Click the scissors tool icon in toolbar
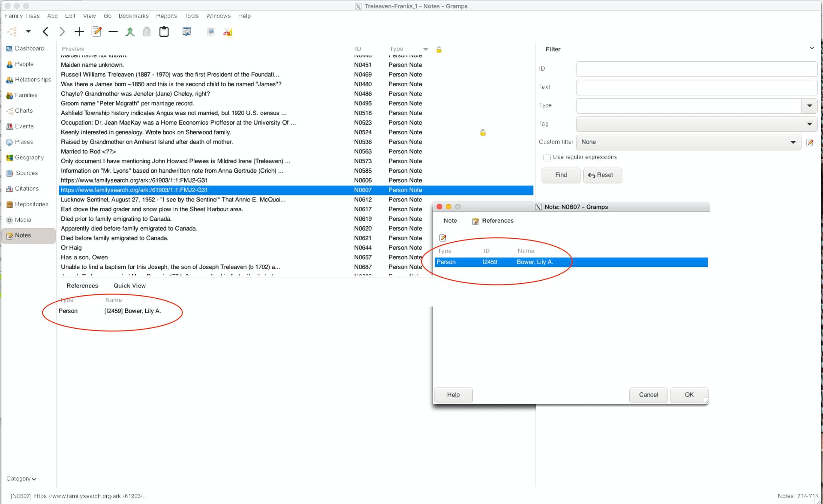823x504 pixels. point(228,32)
